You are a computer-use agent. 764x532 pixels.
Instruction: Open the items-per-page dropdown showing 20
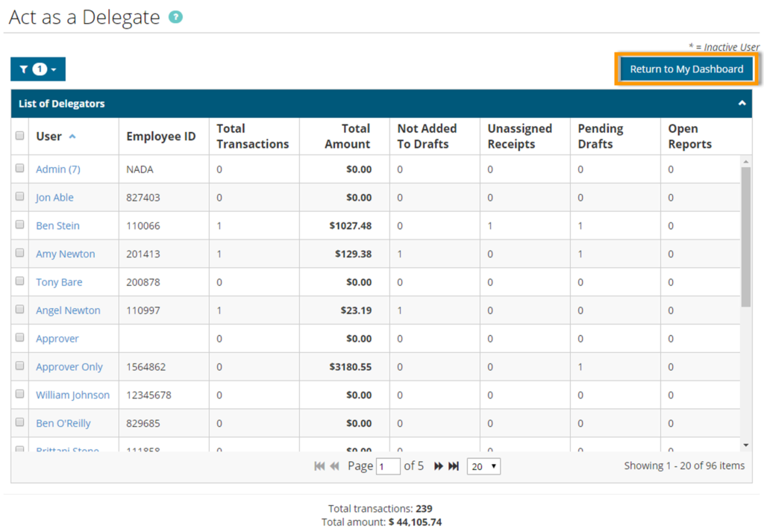[x=483, y=466]
